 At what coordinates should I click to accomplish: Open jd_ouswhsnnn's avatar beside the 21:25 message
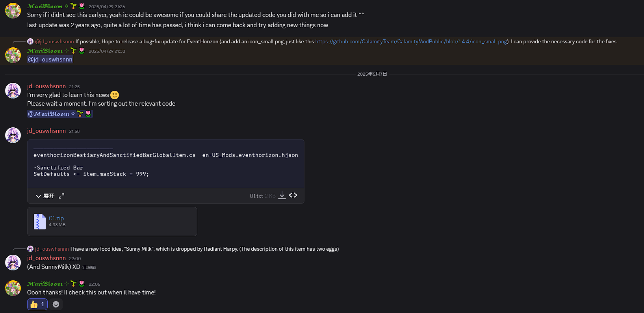[x=13, y=91]
